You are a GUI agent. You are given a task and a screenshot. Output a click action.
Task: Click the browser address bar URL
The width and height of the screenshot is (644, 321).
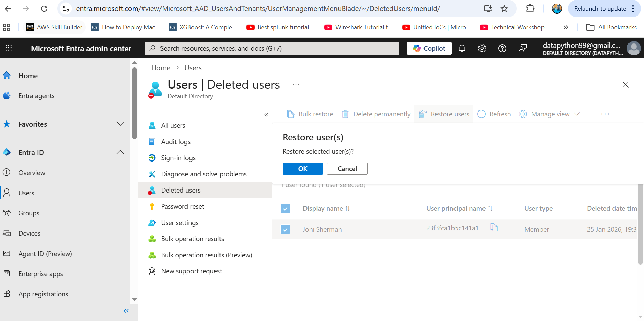tap(258, 9)
